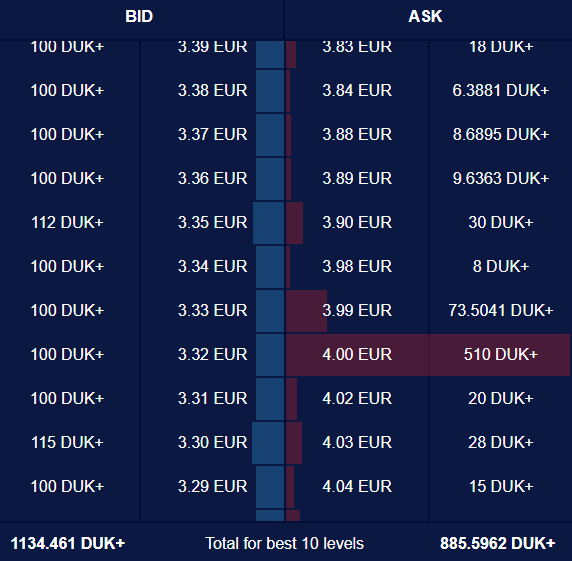Select the 3.35 EUR bid price
572x561 pixels.
point(213,223)
